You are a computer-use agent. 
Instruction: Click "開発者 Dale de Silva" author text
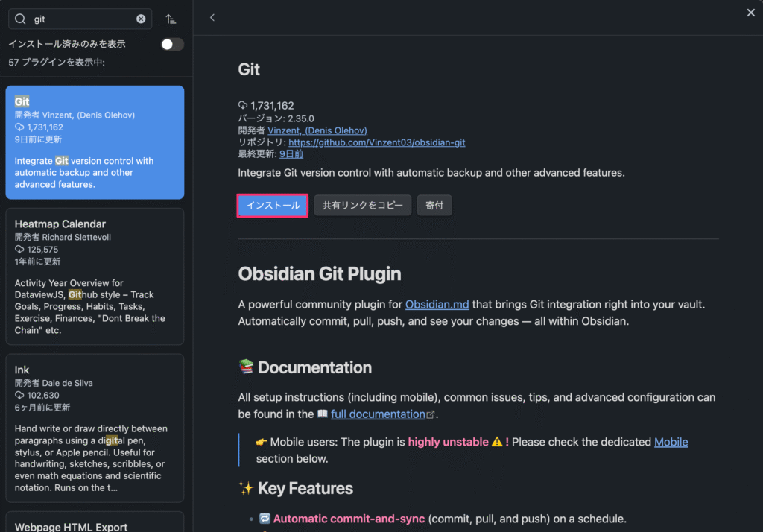tap(54, 383)
